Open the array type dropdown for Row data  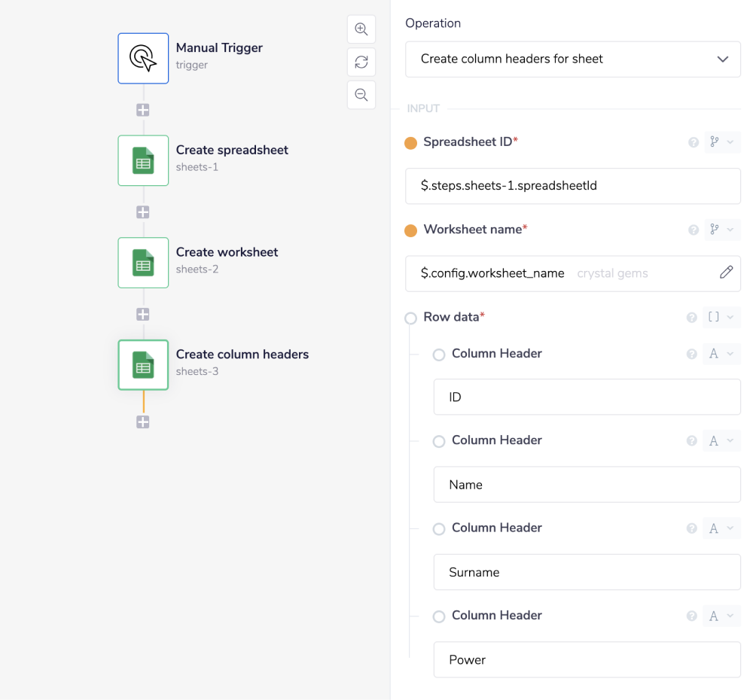(x=722, y=318)
